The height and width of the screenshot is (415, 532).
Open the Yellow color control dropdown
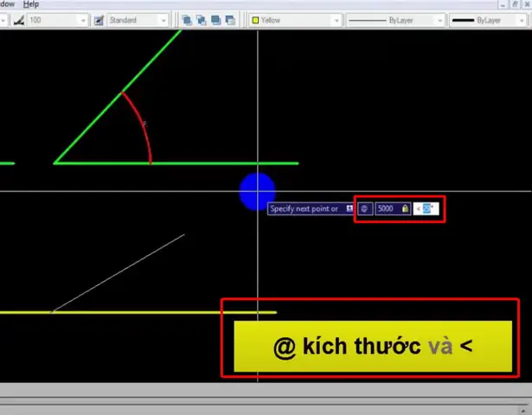[x=337, y=21]
